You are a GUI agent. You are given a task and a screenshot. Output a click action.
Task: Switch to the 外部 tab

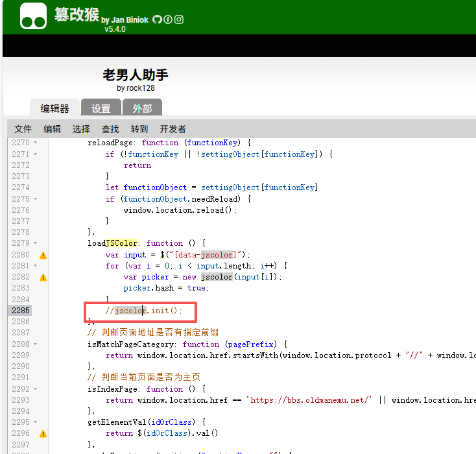click(142, 108)
